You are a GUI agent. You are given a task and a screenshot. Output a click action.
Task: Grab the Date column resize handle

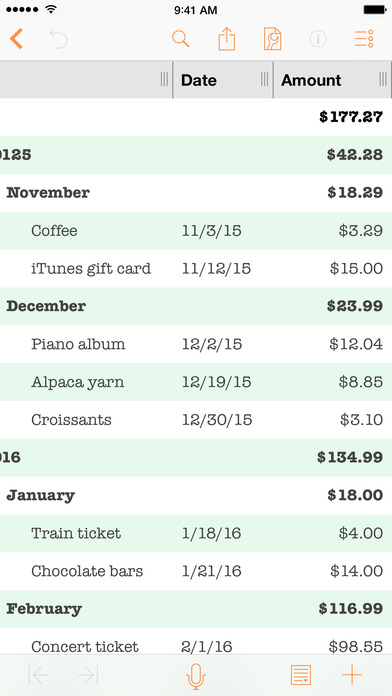coord(265,79)
